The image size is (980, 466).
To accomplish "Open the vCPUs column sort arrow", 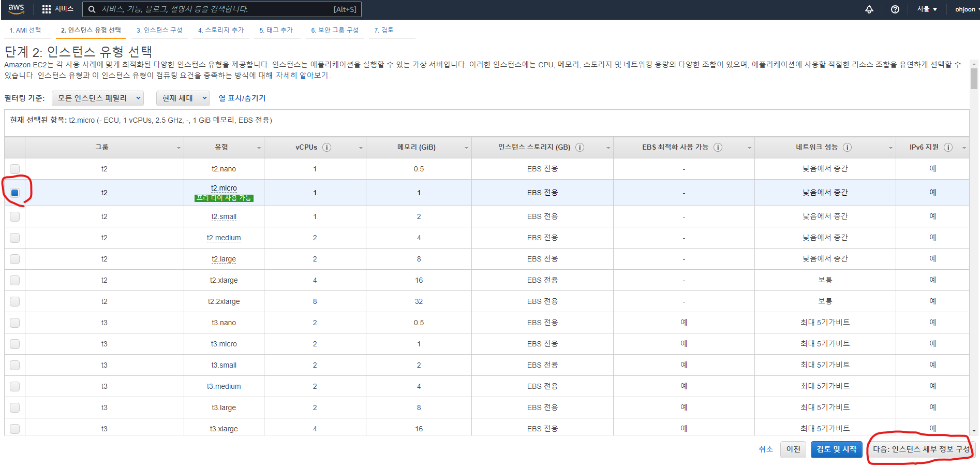I will click(361, 148).
